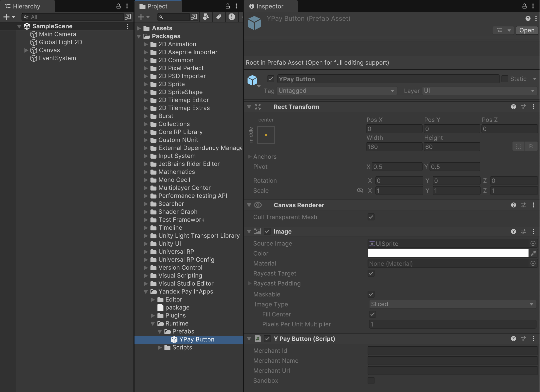Switch to the Project tab

(158, 6)
